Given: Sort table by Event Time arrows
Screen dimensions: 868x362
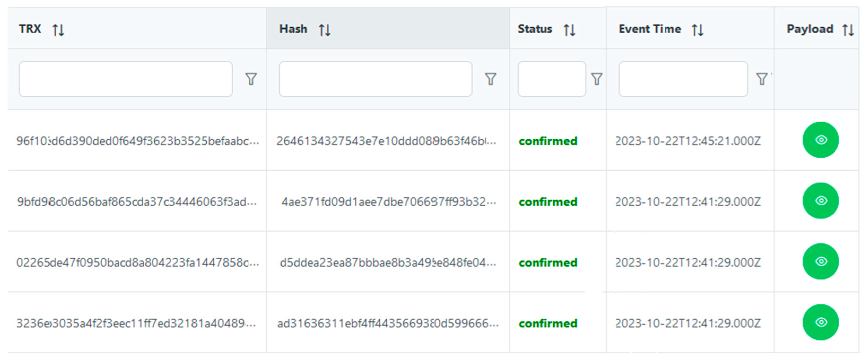Looking at the screenshot, I should tap(697, 30).
